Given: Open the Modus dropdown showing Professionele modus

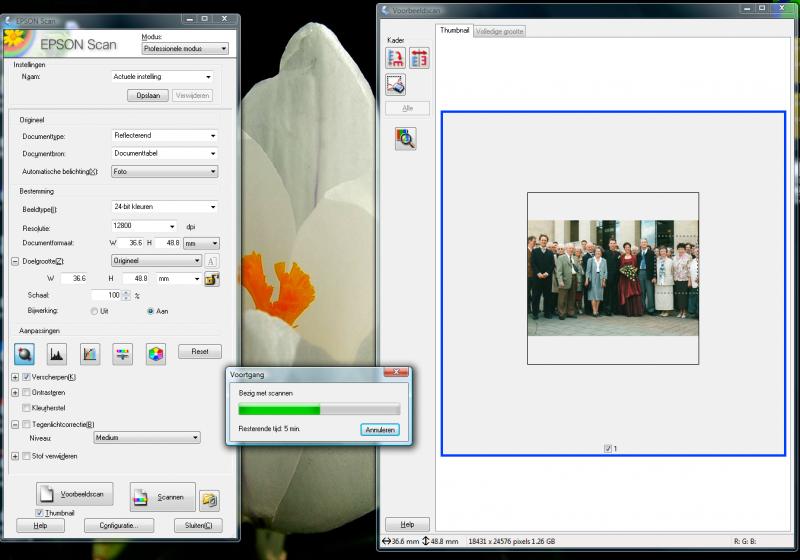Looking at the screenshot, I should coord(185,48).
